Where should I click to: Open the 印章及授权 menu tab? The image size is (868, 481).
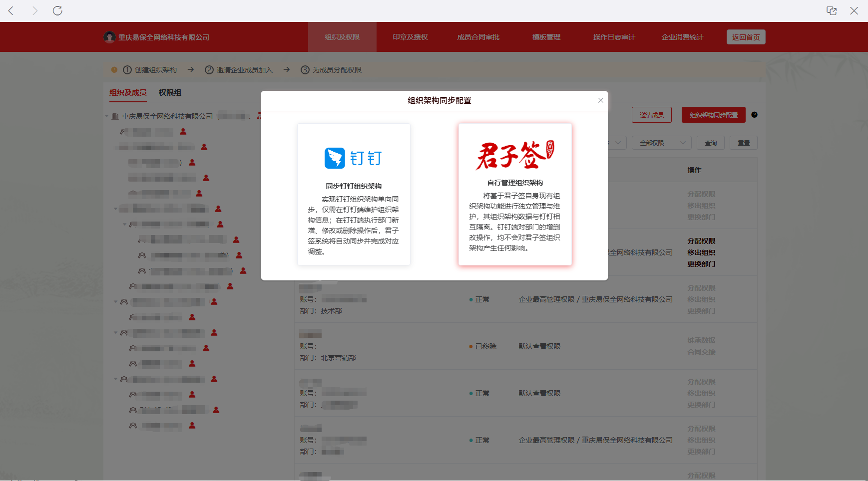[x=410, y=37]
